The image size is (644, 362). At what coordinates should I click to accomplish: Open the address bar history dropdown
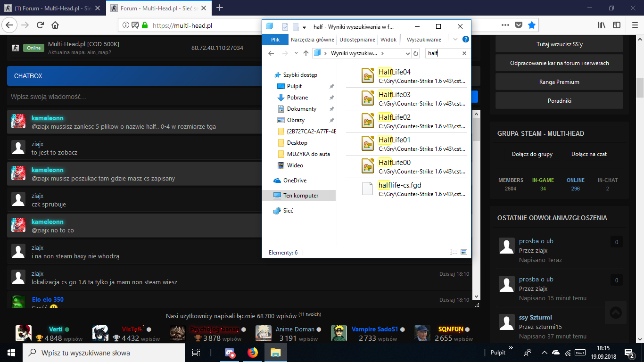click(407, 54)
